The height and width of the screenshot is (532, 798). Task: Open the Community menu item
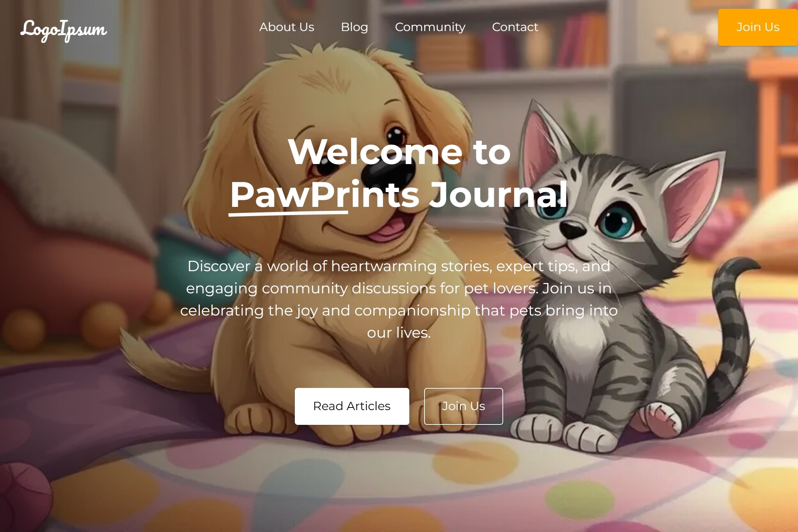pos(430,27)
